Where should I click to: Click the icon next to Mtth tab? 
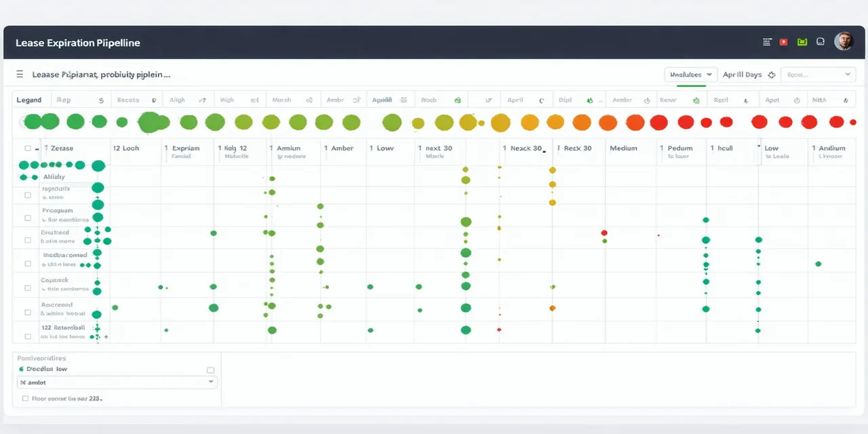[846, 100]
